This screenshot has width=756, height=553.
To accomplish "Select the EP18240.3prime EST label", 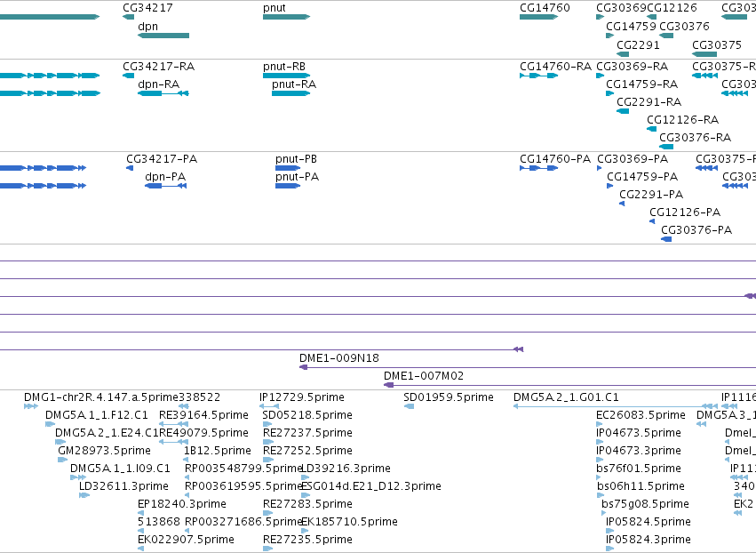I will [x=182, y=504].
